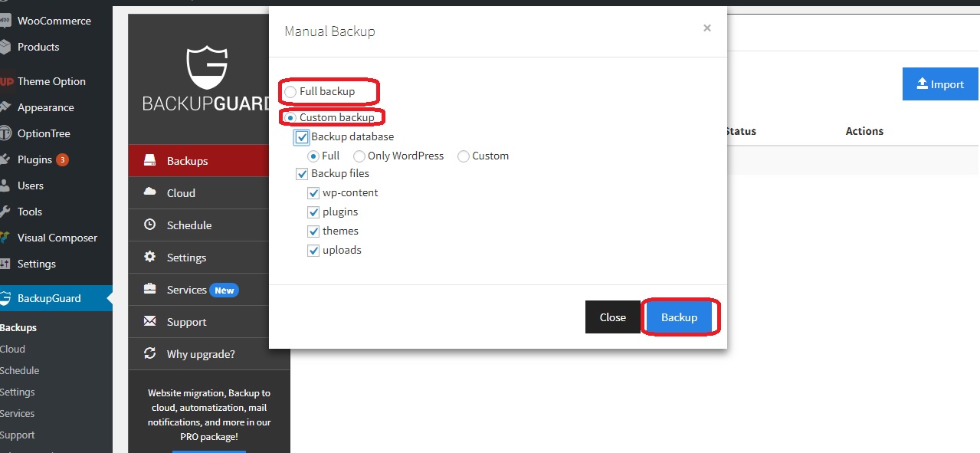Uncheck the uploads checkbox

(x=313, y=251)
